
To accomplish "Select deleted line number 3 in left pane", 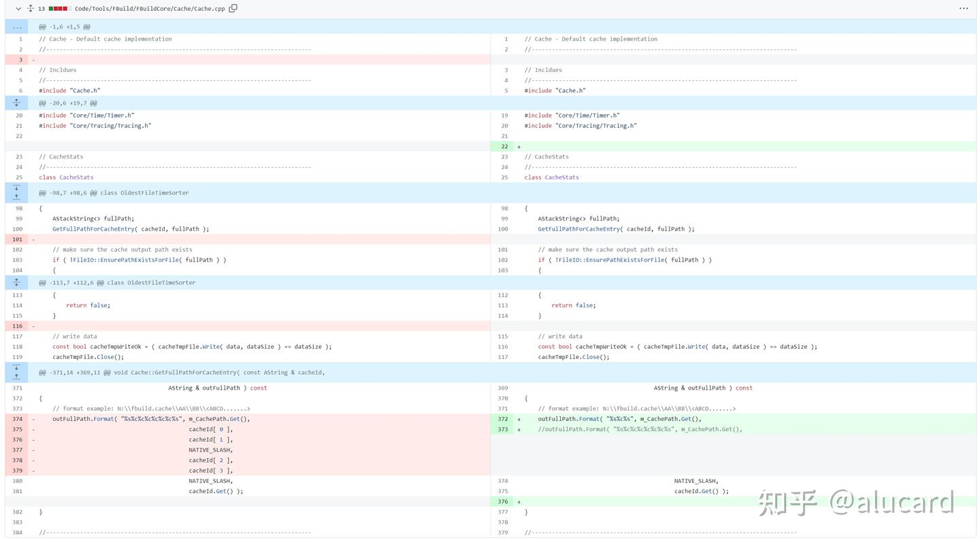I will (20, 60).
